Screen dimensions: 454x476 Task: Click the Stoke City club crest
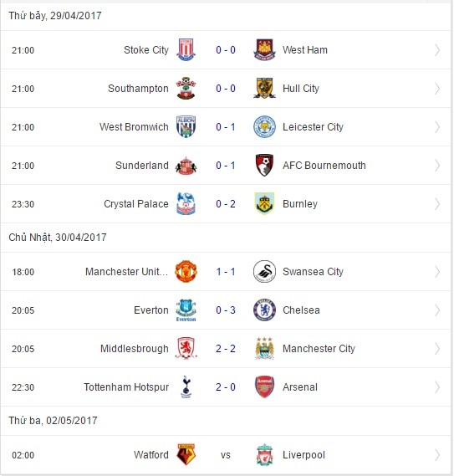[x=186, y=49]
